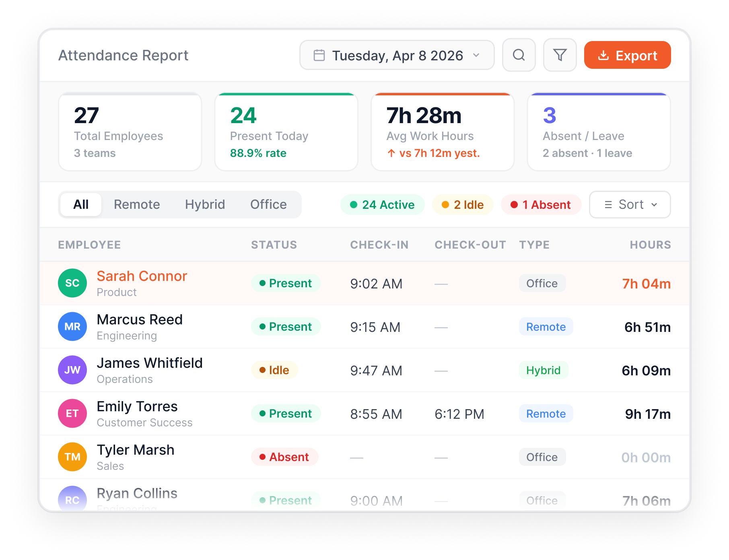Click the calendar icon in the date picker
Image resolution: width=729 pixels, height=560 pixels.
[x=319, y=55]
